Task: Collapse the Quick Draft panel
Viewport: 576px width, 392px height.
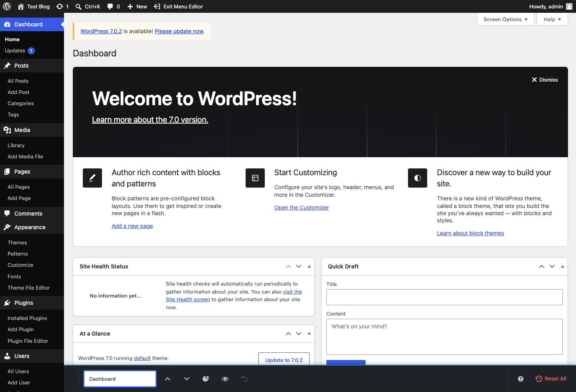Action: click(x=562, y=266)
